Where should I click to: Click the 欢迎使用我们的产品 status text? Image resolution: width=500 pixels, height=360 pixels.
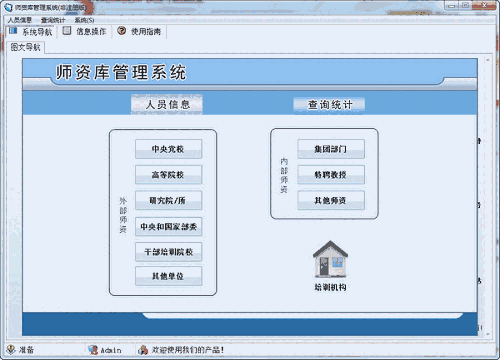[x=188, y=350]
